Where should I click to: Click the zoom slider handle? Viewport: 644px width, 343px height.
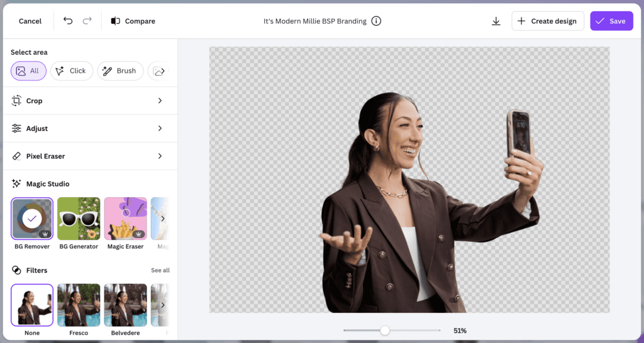click(385, 330)
